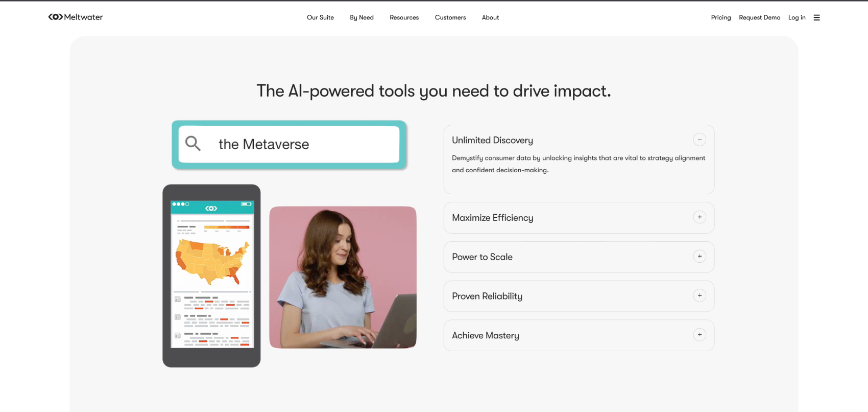This screenshot has width=868, height=412.
Task: Click the AI-powered tools headline text
Action: [x=433, y=91]
